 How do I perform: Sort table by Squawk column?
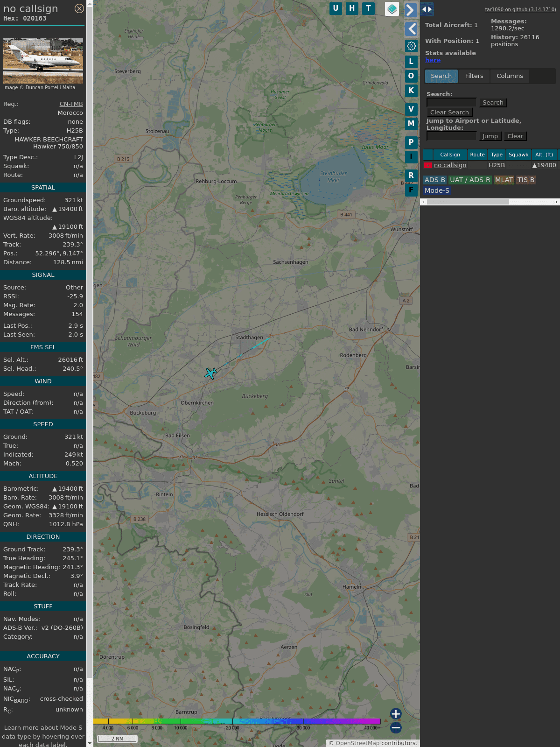[x=518, y=155]
